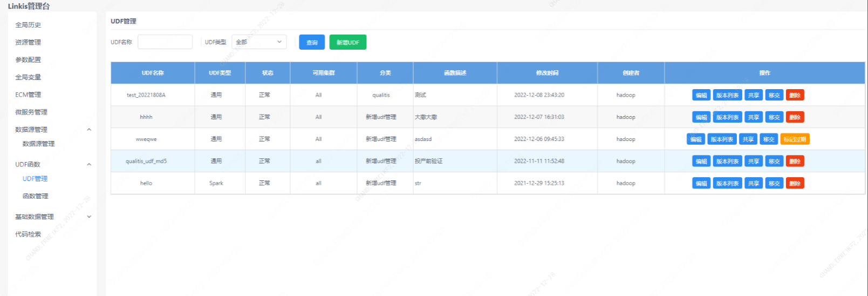Open 代码检索 in the sidebar
The width and height of the screenshot is (868, 296).
click(x=28, y=234)
